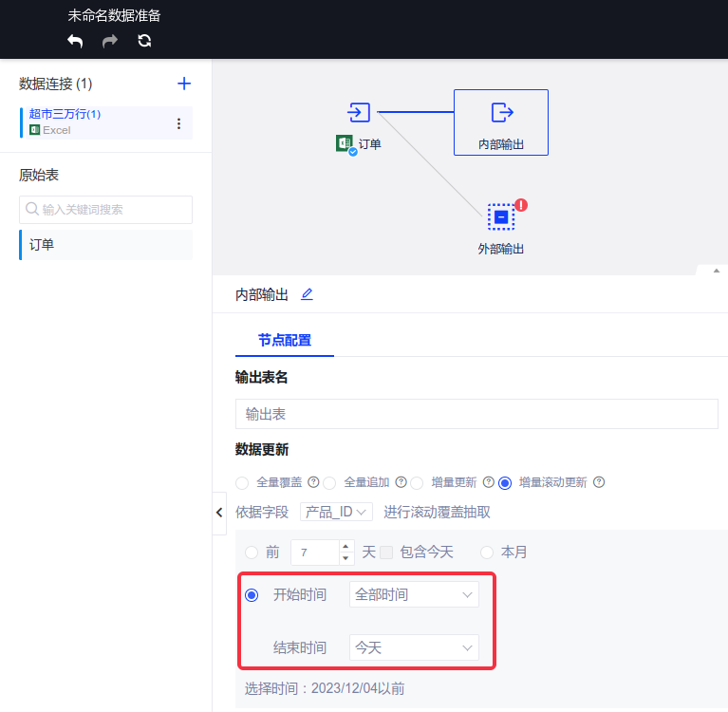
Task: Select the 本月 radio option
Action: point(487,553)
